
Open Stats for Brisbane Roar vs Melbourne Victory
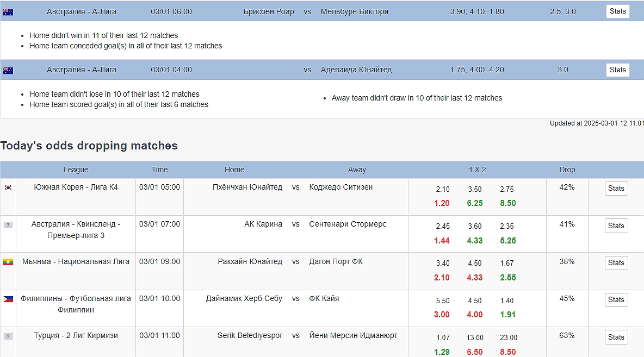617,11
